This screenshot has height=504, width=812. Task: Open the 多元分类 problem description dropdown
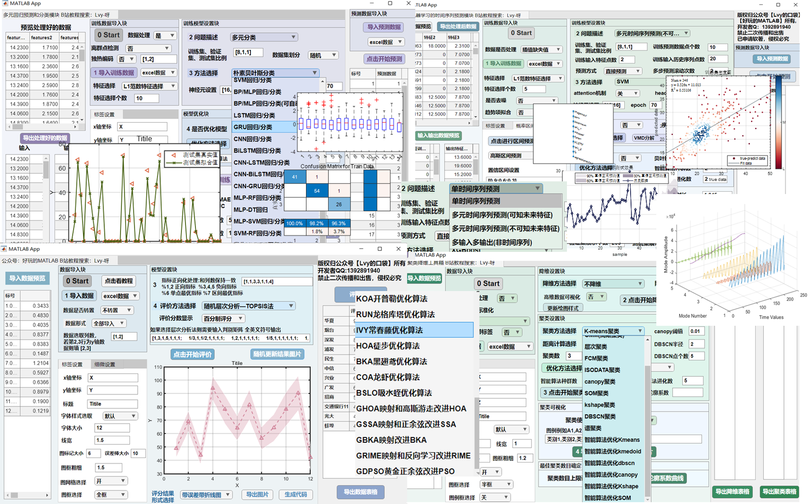[264, 37]
